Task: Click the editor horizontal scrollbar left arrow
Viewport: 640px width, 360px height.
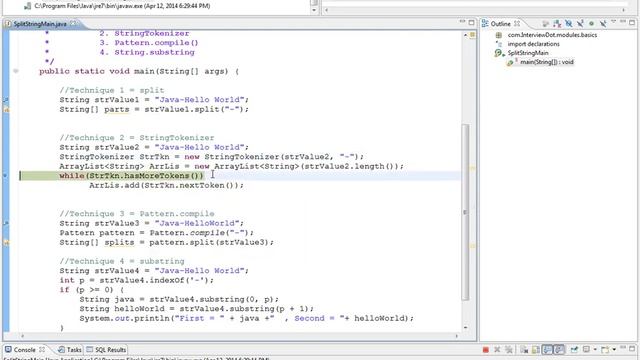Action: tap(22, 336)
